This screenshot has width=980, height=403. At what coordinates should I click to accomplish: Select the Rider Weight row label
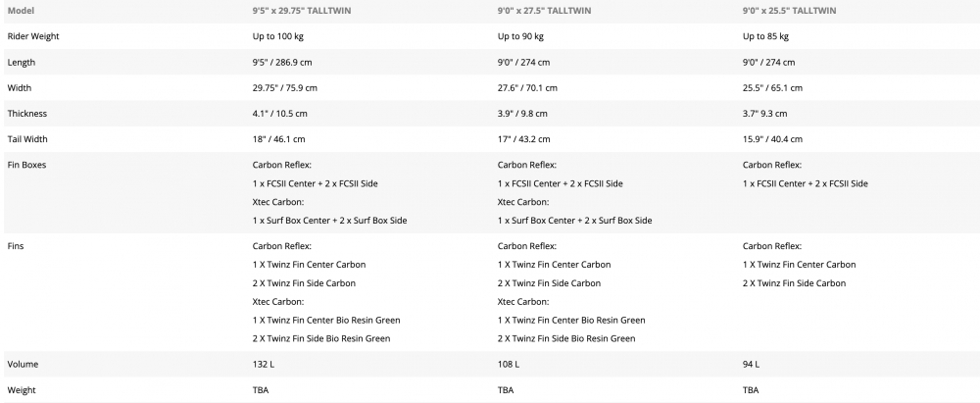click(33, 36)
